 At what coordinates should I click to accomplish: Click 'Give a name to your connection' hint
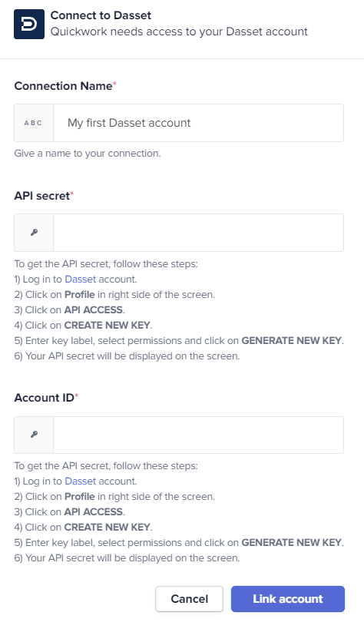[x=88, y=154]
